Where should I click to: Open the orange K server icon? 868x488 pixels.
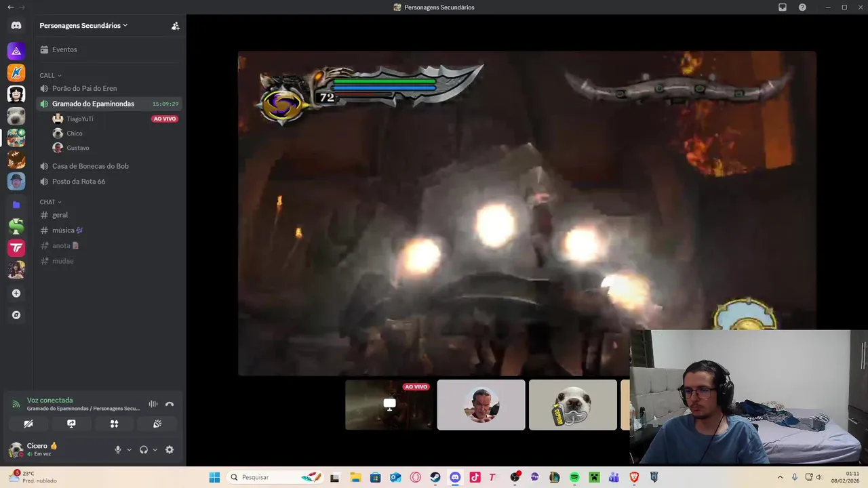(x=16, y=73)
